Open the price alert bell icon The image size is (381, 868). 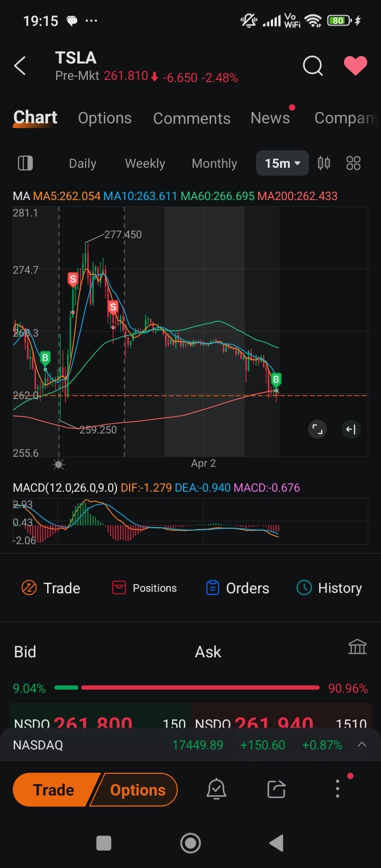216,789
